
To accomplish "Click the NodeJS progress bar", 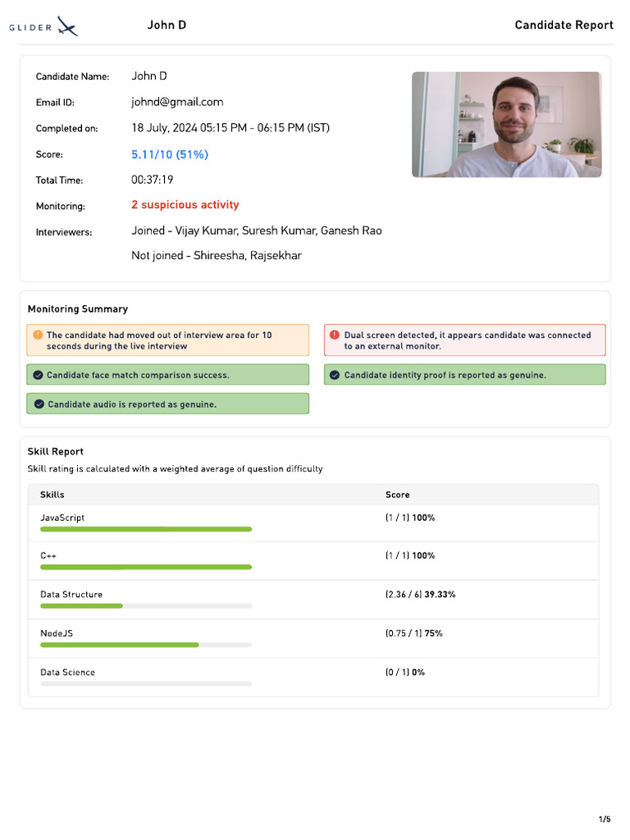I will point(146,645).
